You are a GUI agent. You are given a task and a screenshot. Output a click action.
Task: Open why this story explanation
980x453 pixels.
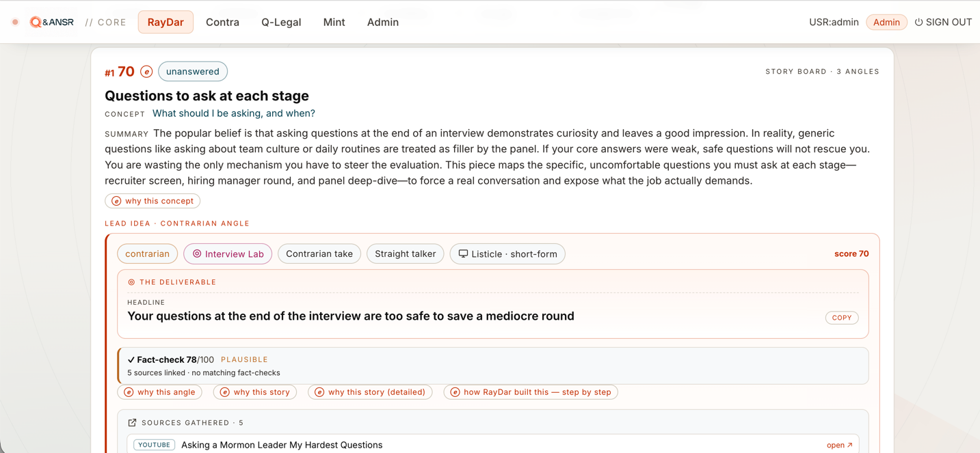[x=255, y=392]
